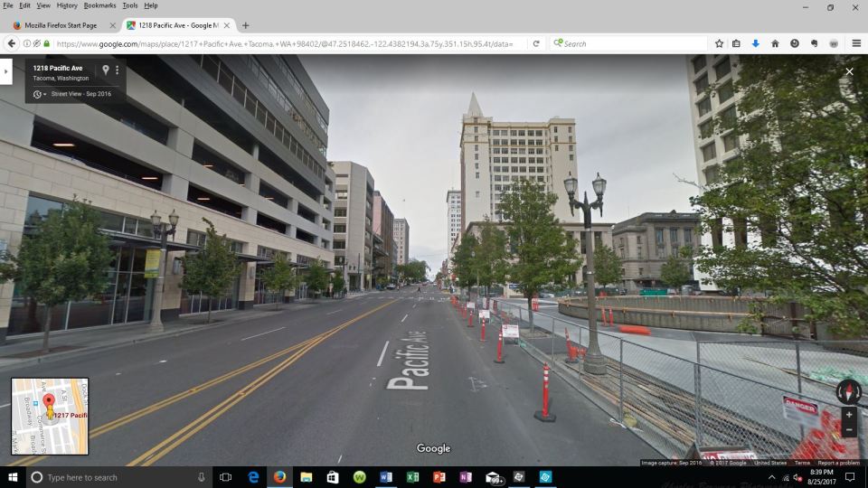The height and width of the screenshot is (488, 868).
Task: Open the Street View date history dropdown
Action: pos(38,94)
